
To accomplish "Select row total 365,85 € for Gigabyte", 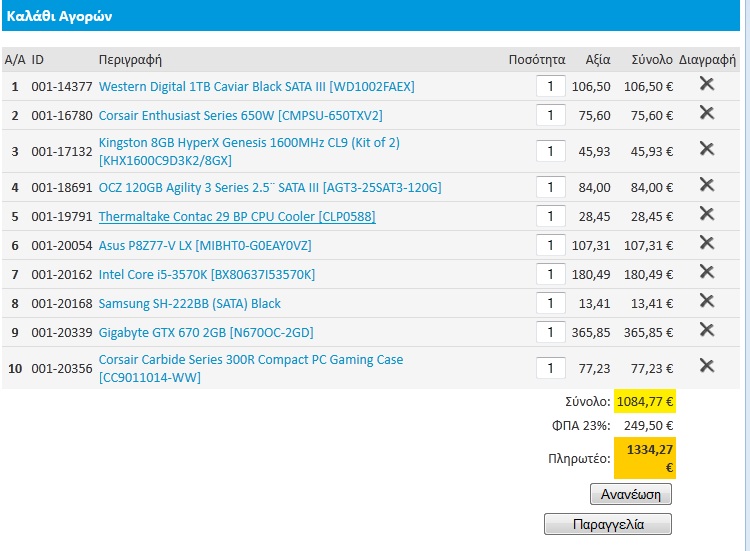I will pos(648,332).
